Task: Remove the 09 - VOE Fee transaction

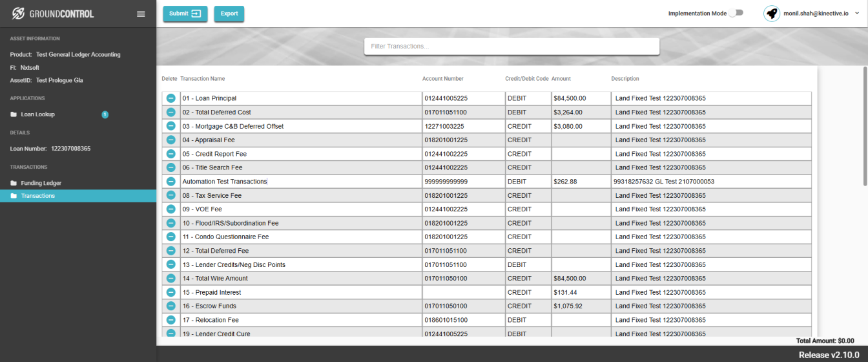Action: pos(171,209)
